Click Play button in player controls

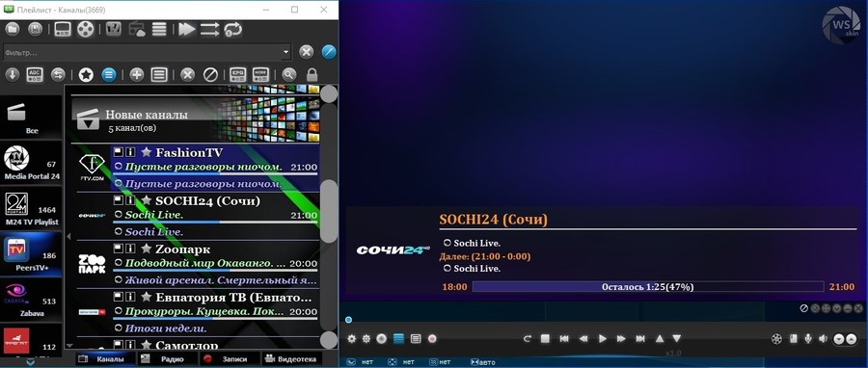point(603,339)
